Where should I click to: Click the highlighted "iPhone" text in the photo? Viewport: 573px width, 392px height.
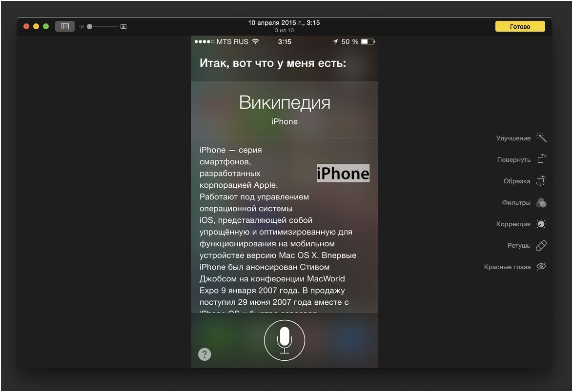pyautogui.click(x=343, y=173)
